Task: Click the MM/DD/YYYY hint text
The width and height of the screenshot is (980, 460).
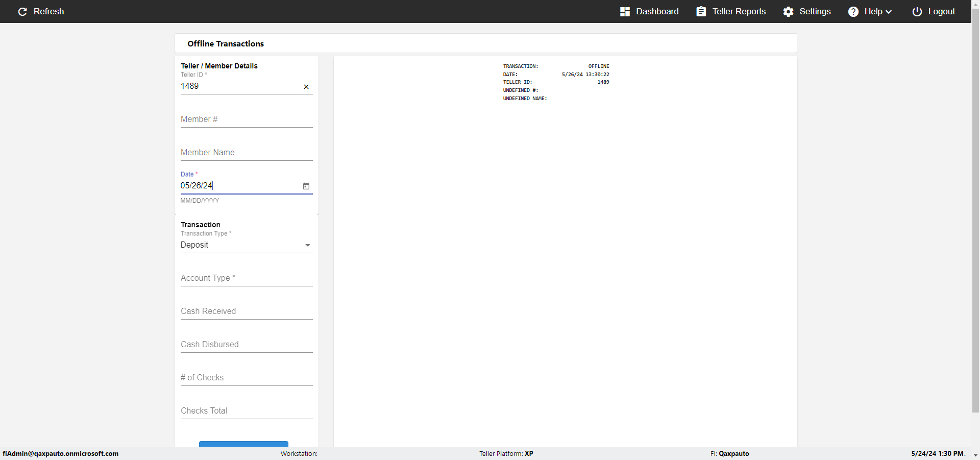Action: [x=200, y=201]
